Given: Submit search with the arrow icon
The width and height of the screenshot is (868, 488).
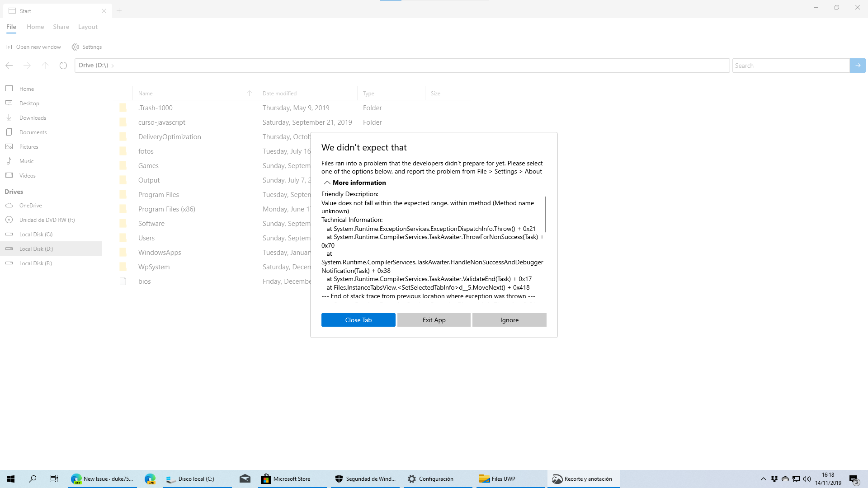Looking at the screenshot, I should 857,65.
